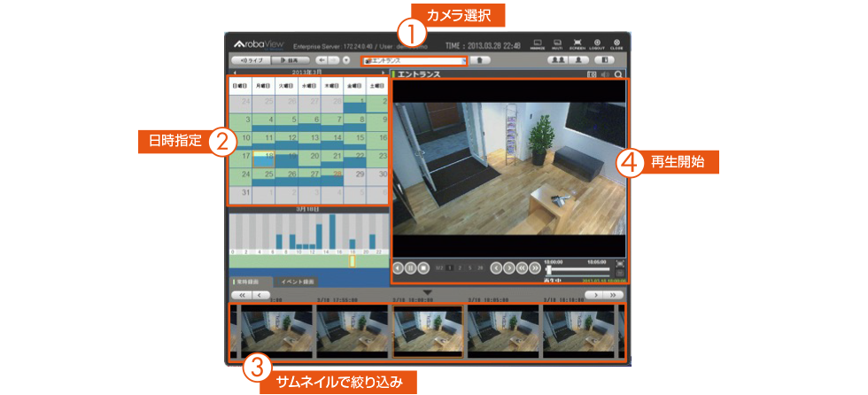Pause the video playback
Viewport: 868px width, 395px height.
411,267
